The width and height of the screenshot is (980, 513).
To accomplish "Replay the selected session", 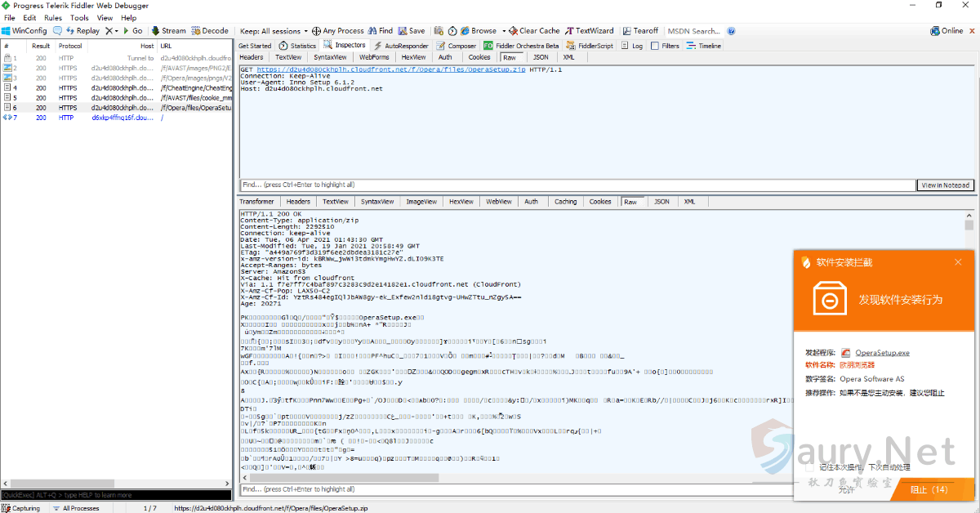I will click(x=82, y=31).
